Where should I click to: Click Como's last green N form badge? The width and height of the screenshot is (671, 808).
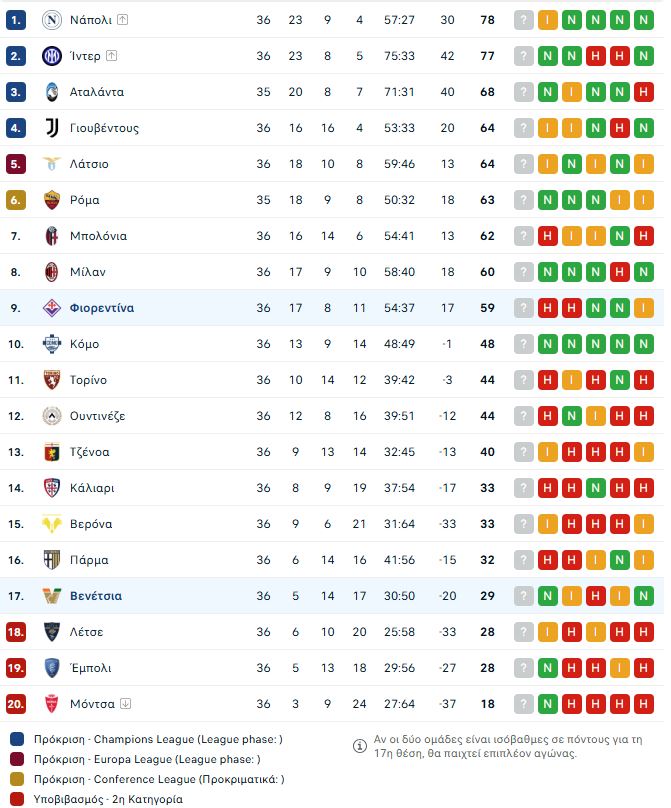click(x=644, y=344)
